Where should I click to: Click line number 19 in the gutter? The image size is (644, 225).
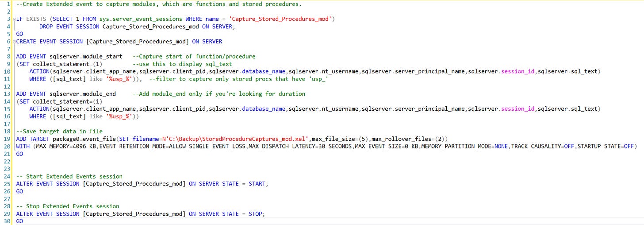coord(6,139)
